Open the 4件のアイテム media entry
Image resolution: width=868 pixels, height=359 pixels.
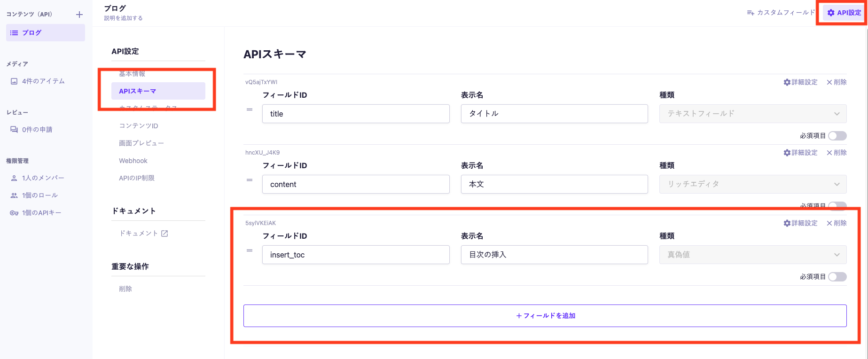(x=43, y=81)
